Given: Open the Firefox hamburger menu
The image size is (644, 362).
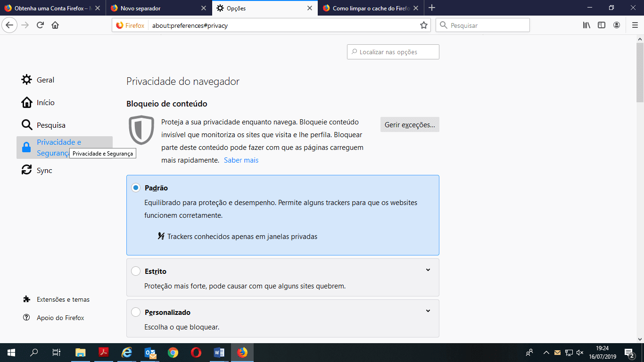Looking at the screenshot, I should click(x=634, y=25).
